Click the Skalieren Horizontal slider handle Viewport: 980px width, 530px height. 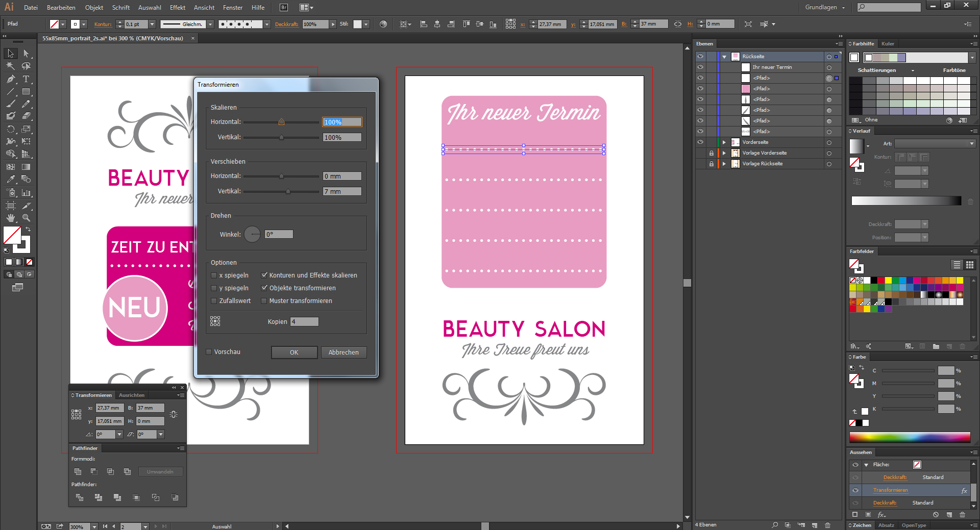coord(281,122)
